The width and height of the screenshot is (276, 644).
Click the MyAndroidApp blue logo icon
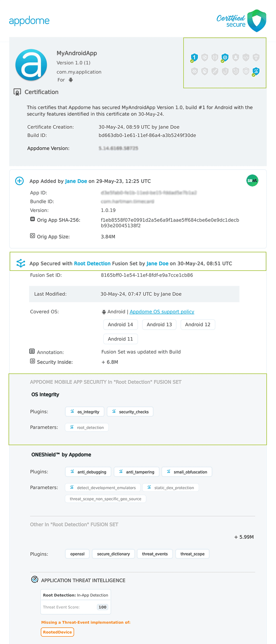point(31,65)
